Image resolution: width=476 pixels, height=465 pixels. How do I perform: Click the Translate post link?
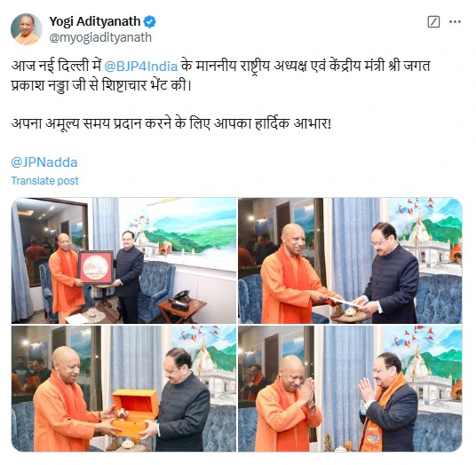(x=45, y=181)
